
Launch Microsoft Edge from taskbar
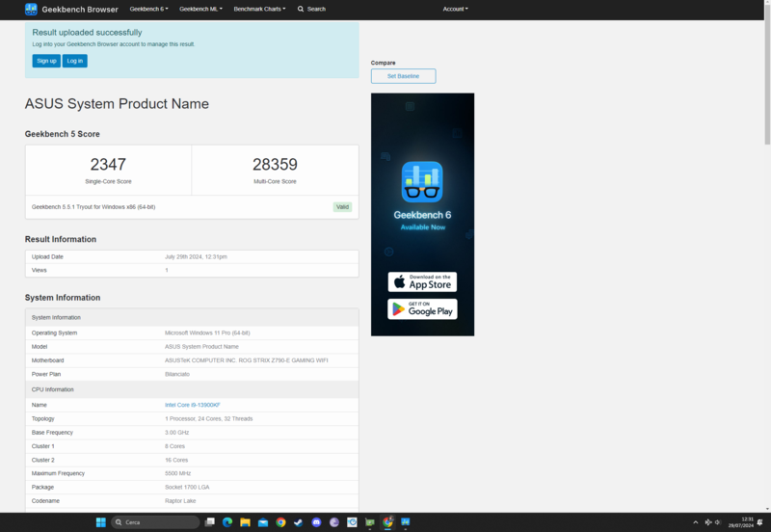tap(227, 522)
